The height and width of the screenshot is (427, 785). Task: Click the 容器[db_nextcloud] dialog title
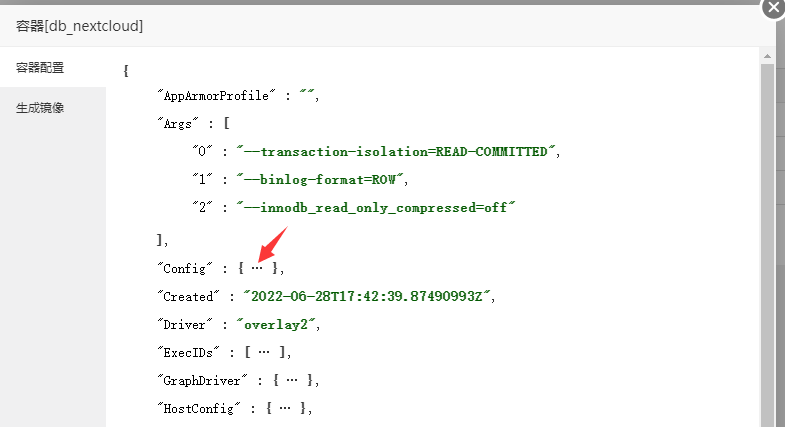tap(78, 26)
